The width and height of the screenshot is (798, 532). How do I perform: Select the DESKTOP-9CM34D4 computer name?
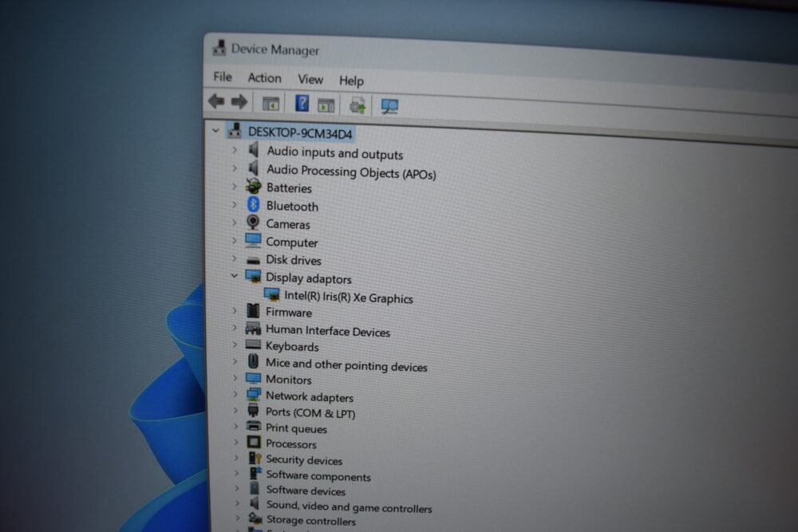300,133
